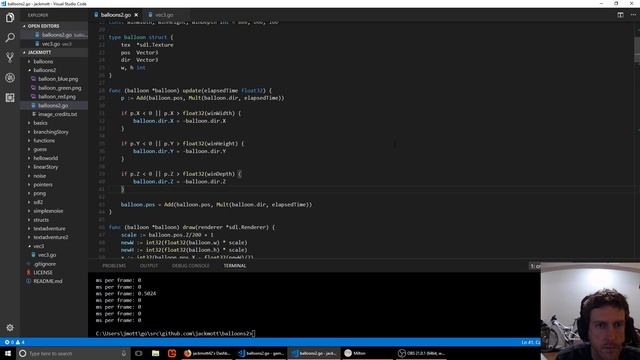Switch to the Firefox taskbar window
This screenshot has width=640, height=360.
pos(207,353)
